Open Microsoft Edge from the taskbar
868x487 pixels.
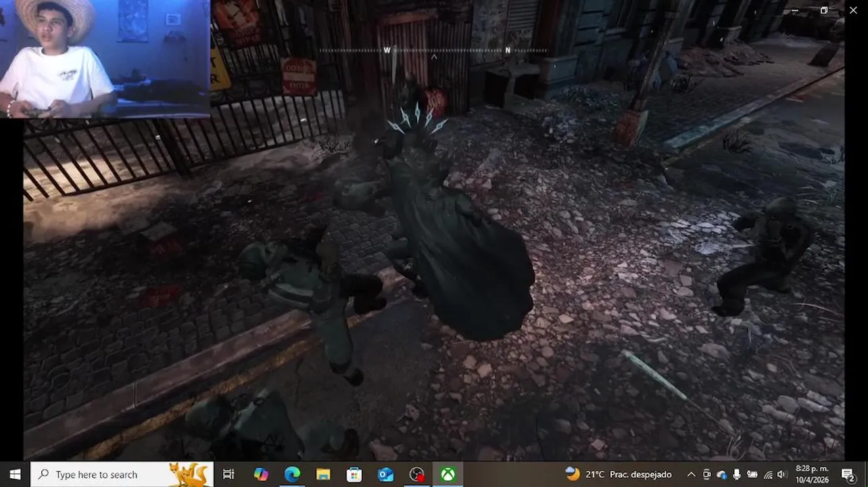coord(292,475)
